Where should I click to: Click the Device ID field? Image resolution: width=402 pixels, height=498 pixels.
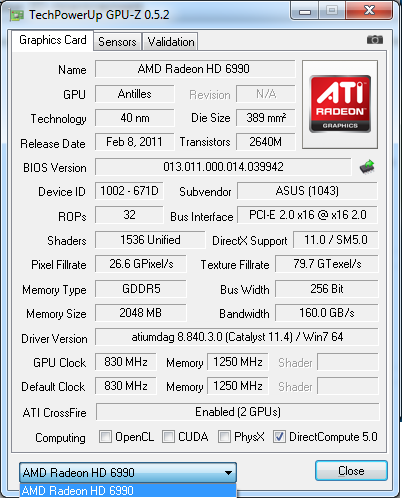coord(129,191)
